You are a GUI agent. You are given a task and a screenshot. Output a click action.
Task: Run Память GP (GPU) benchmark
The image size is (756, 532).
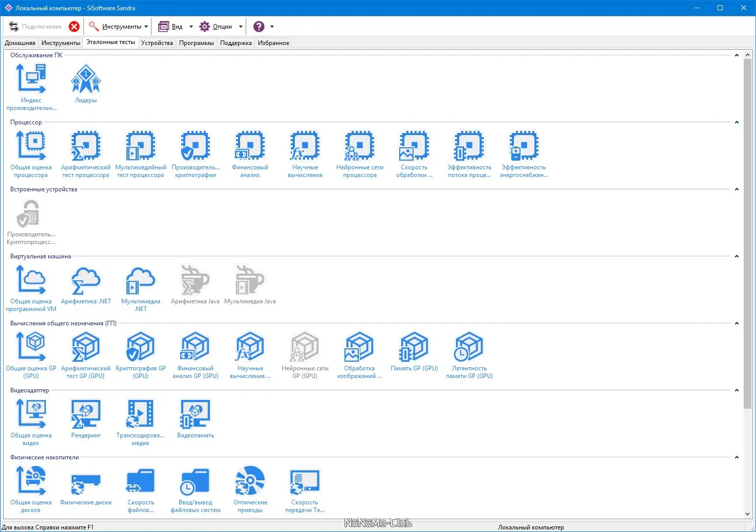tap(414, 351)
